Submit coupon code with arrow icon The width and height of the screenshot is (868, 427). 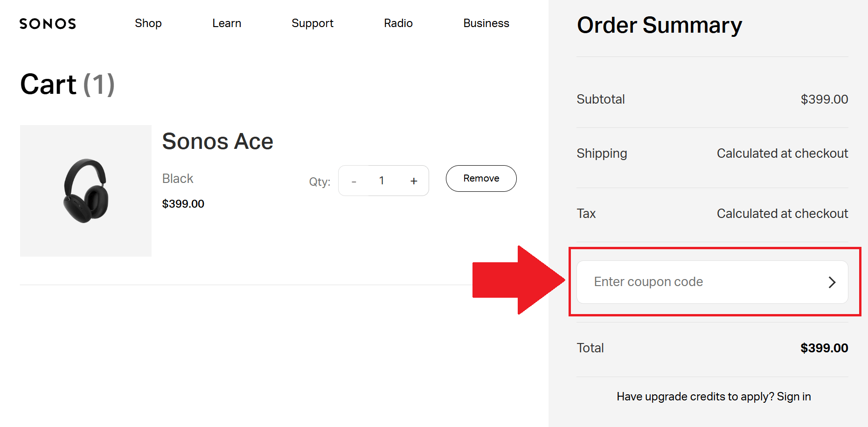pos(832,282)
